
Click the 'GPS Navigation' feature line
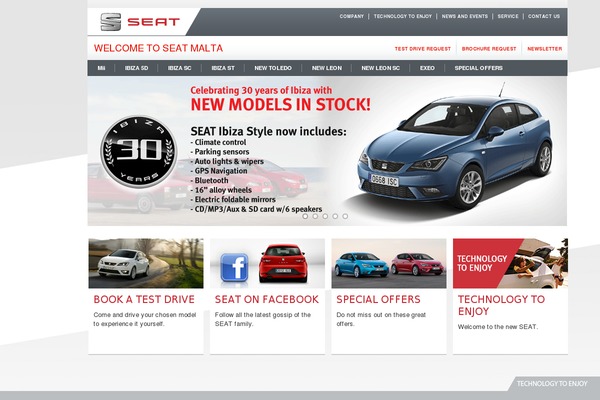click(219, 171)
